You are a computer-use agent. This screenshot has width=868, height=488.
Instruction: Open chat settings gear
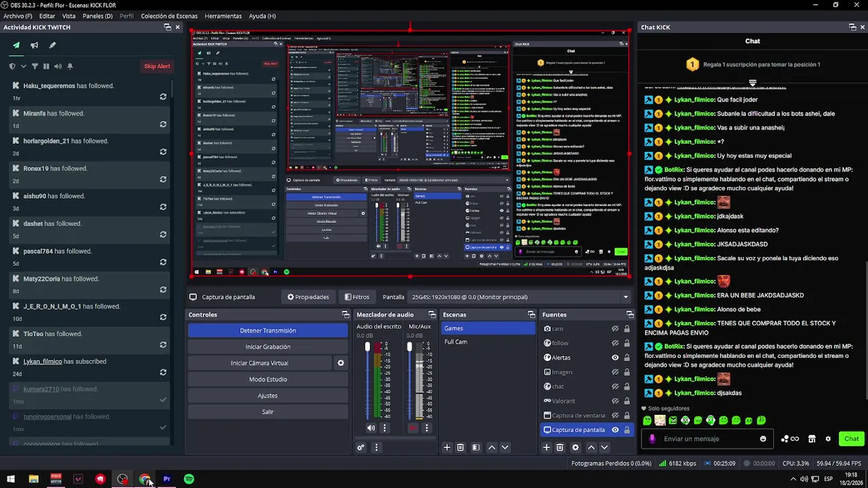828,439
